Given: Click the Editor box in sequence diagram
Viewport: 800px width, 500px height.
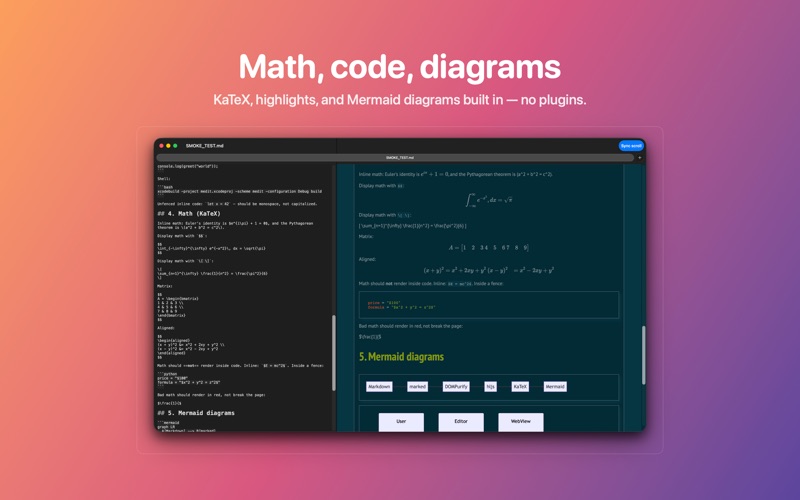Looking at the screenshot, I should [461, 422].
